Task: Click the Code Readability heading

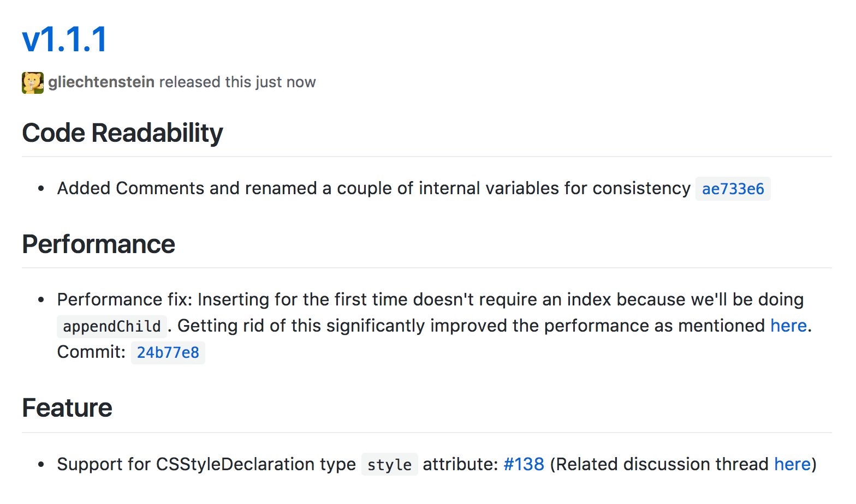Action: coord(122,133)
